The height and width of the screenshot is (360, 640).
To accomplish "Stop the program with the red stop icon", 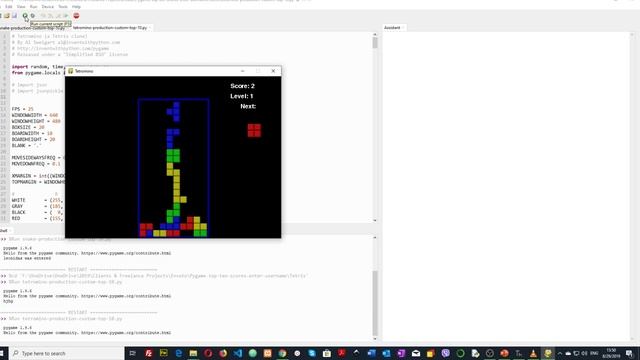I will (76, 16).
